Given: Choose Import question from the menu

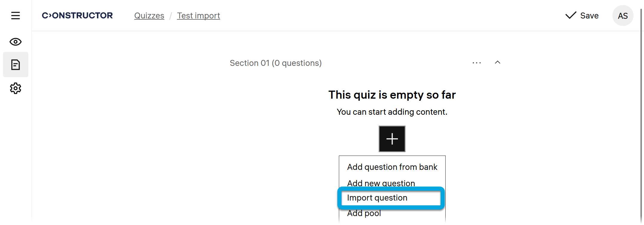Looking at the screenshot, I should (377, 198).
